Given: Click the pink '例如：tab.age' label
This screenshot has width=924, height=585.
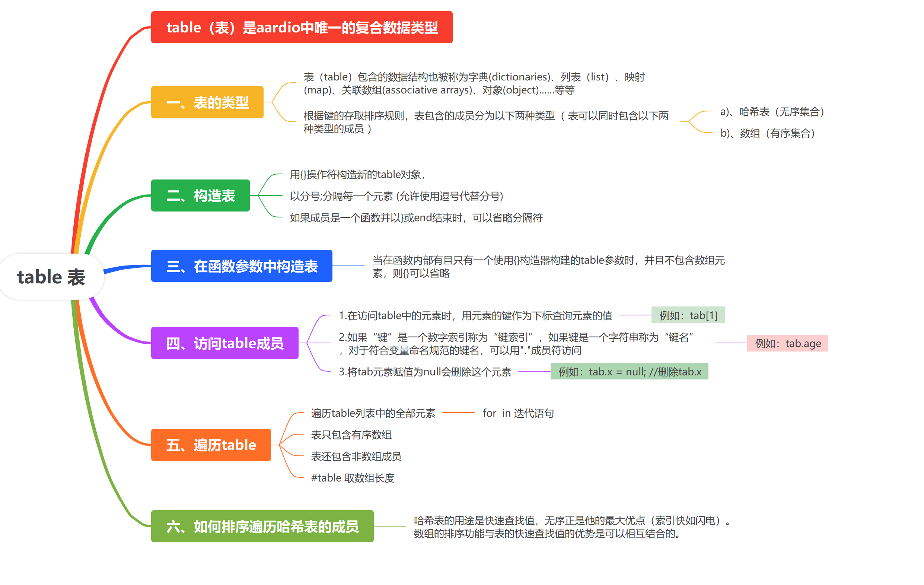Looking at the screenshot, I should click(787, 343).
